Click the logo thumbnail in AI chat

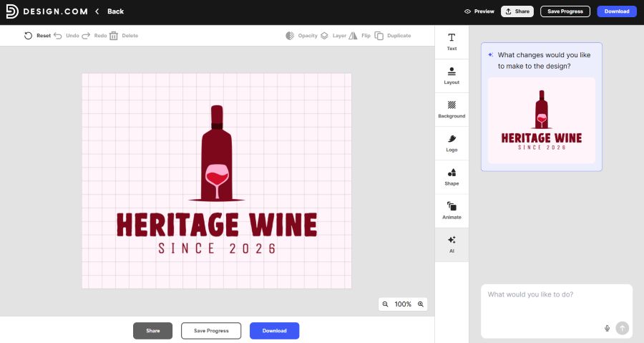pos(542,121)
